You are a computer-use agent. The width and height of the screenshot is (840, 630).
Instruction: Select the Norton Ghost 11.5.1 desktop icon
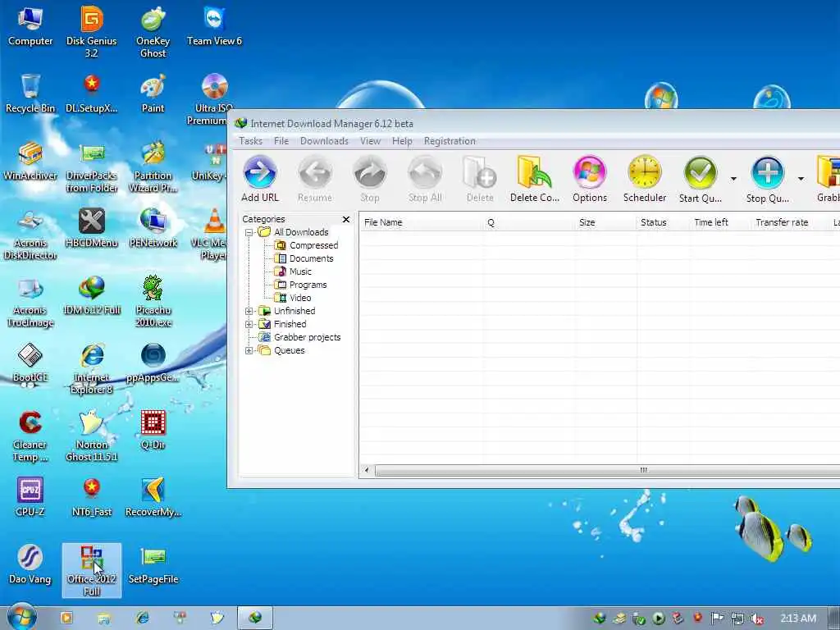click(92, 435)
